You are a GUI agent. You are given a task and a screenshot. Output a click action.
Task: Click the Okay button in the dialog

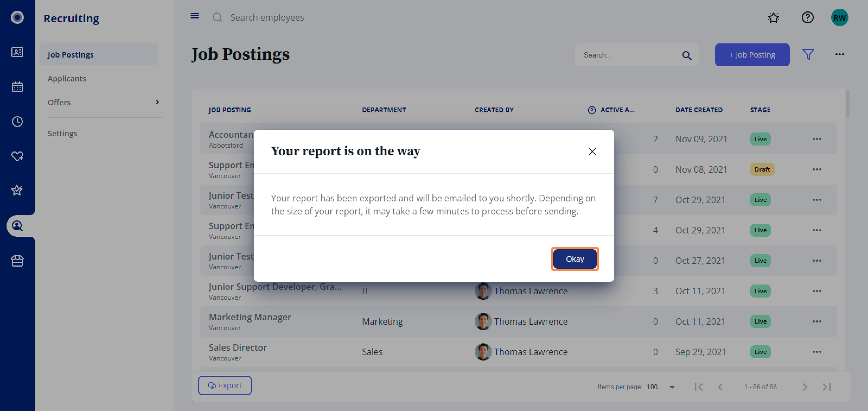(x=575, y=259)
